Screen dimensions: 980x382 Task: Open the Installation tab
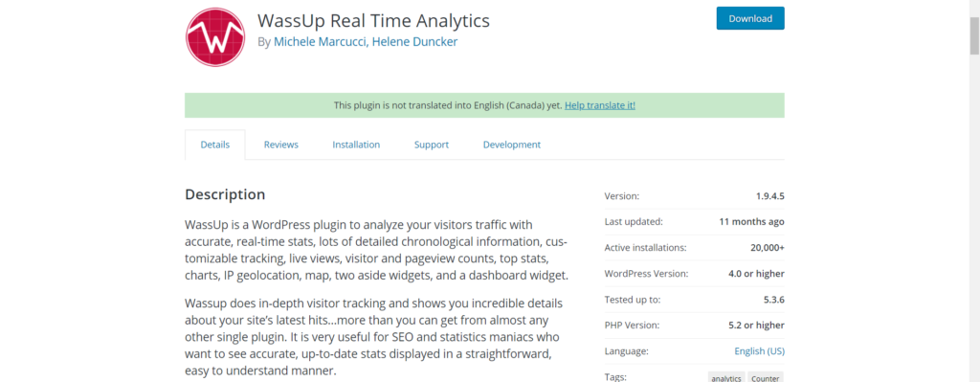[356, 145]
